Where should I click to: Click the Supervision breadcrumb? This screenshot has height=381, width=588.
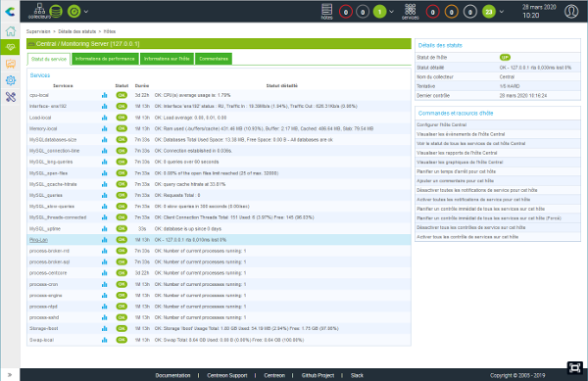click(38, 31)
